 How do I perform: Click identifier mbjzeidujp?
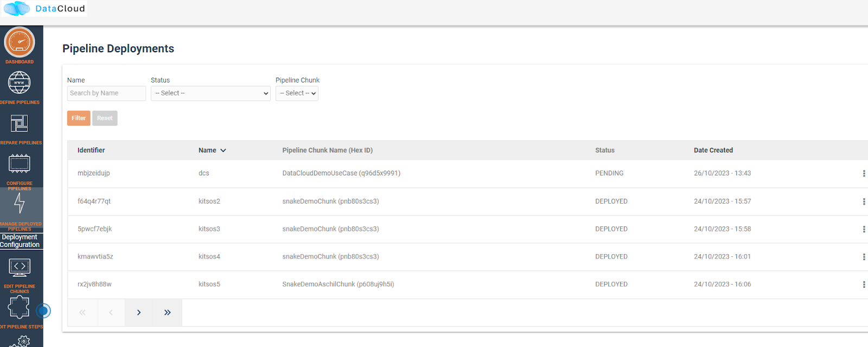pos(93,173)
